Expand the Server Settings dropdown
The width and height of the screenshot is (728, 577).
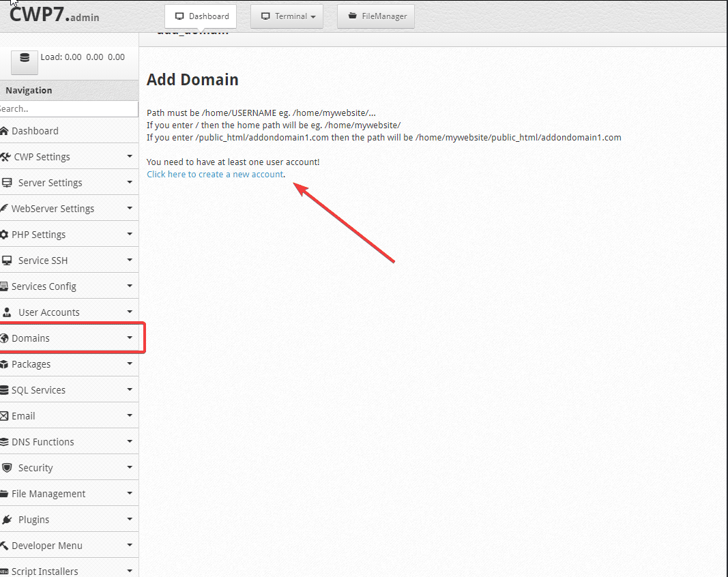click(x=129, y=182)
